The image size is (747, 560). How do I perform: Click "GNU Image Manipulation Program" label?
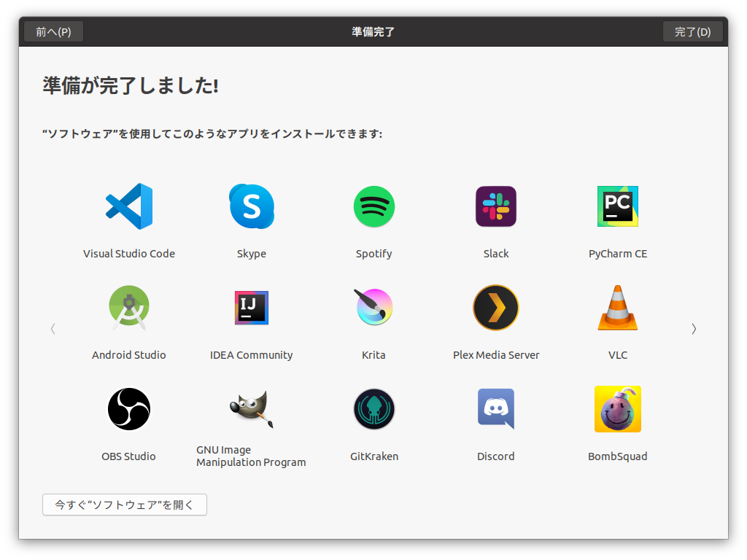pos(251,456)
